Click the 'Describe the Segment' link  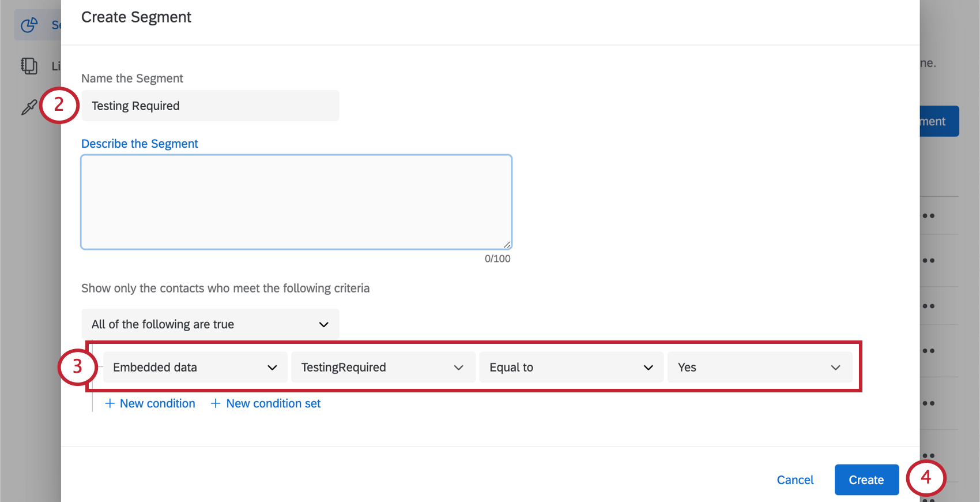pyautogui.click(x=140, y=143)
